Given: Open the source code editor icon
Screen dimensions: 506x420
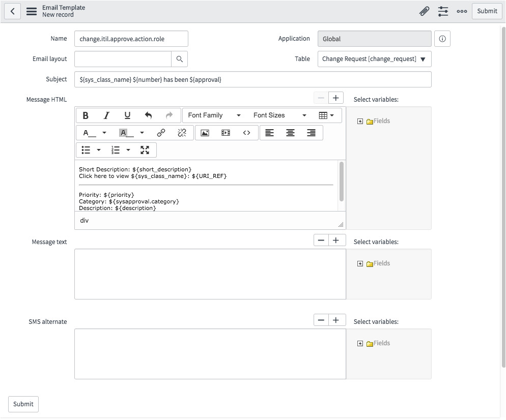Looking at the screenshot, I should (246, 133).
